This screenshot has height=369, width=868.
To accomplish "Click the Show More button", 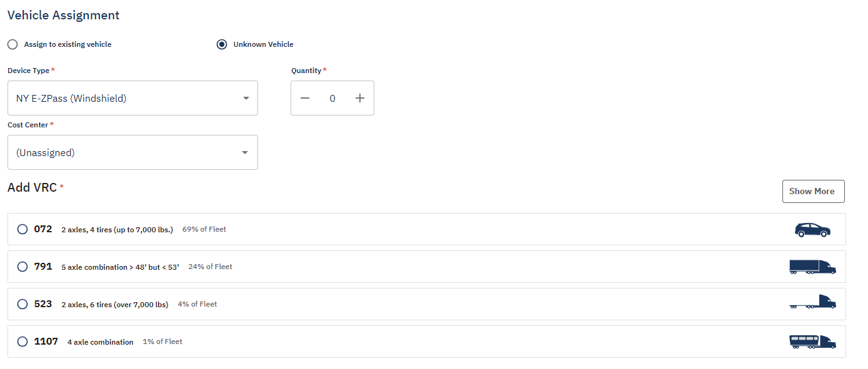I will pyautogui.click(x=813, y=192).
